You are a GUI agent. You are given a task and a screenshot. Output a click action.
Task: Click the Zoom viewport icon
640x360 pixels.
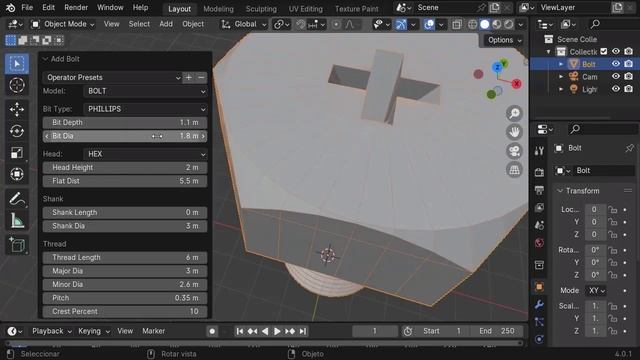coord(514,113)
